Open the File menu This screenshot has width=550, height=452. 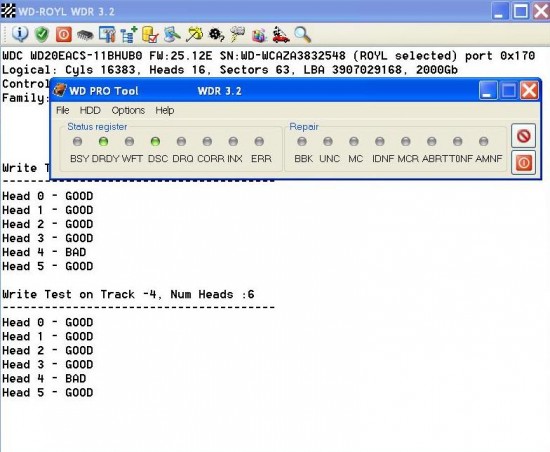click(62, 110)
